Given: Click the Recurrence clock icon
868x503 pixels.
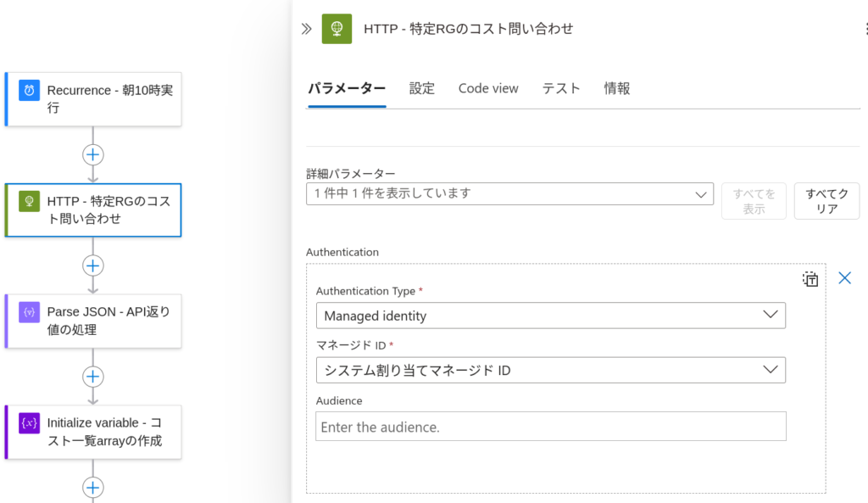Looking at the screenshot, I should (x=30, y=90).
